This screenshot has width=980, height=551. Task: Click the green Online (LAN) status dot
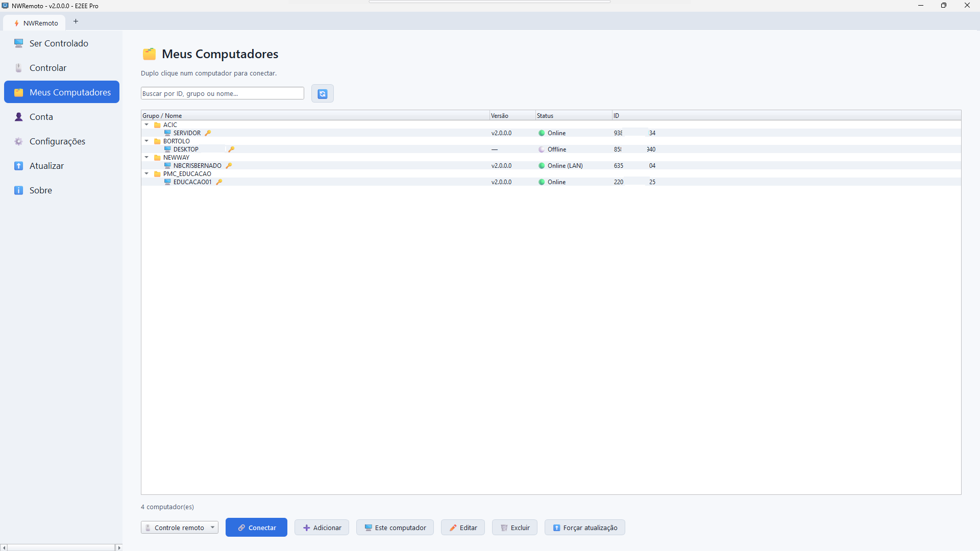[x=542, y=166]
